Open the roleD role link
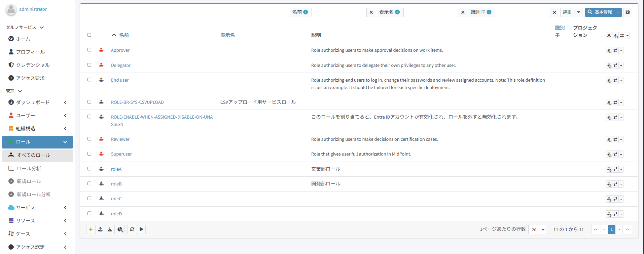644x254 pixels. coord(116,214)
